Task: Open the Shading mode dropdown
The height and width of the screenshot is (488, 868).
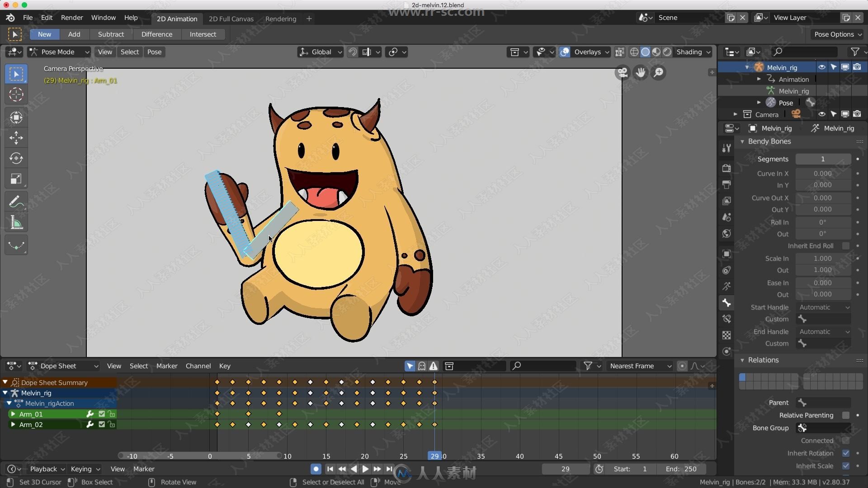Action: (694, 52)
